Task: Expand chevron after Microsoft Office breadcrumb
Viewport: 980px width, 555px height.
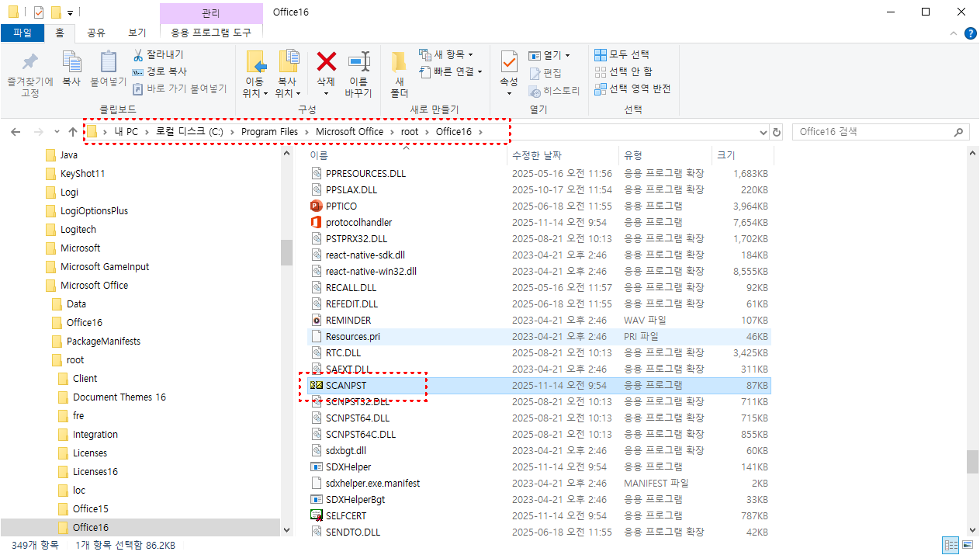Action: pyautogui.click(x=392, y=132)
